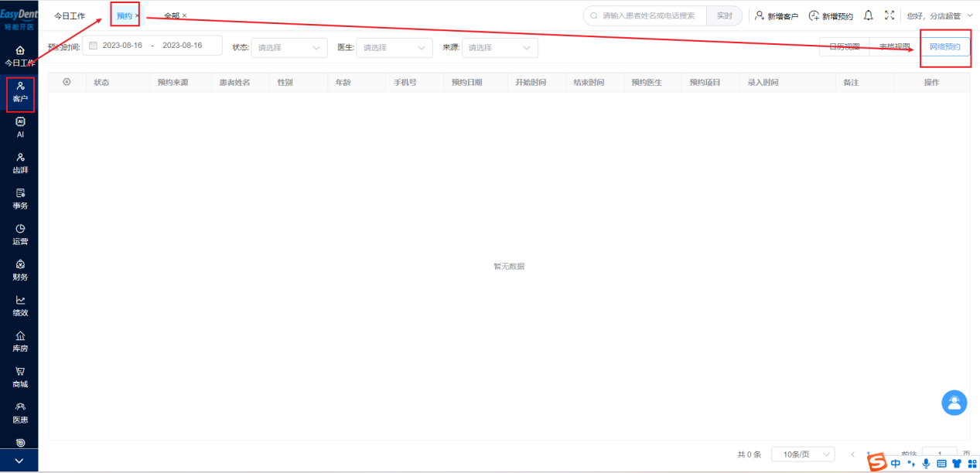980x473 pixels.
Task: Open the 库房 sidebar module
Action: coord(20,342)
